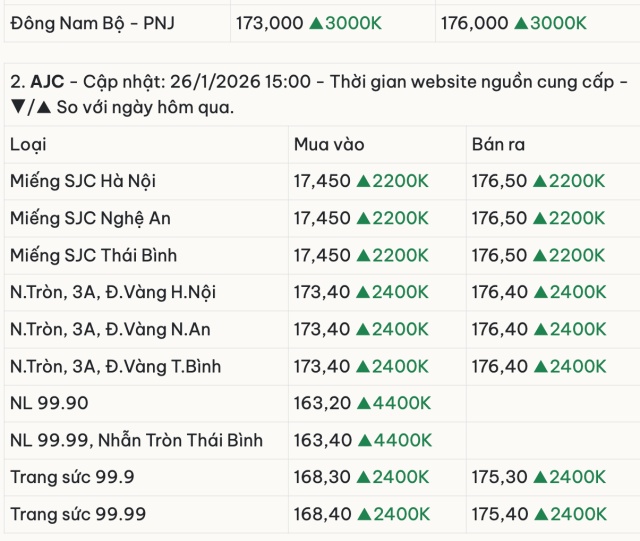Click up arrow in Trang sức 99.99 sell price
Image resolution: width=640 pixels, height=541 pixels.
542,514
